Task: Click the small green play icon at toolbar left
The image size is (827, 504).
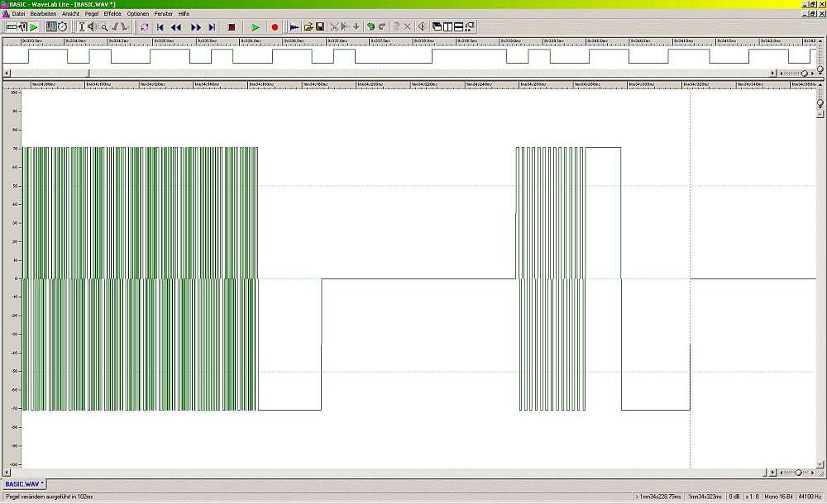Action: pyautogui.click(x=34, y=27)
